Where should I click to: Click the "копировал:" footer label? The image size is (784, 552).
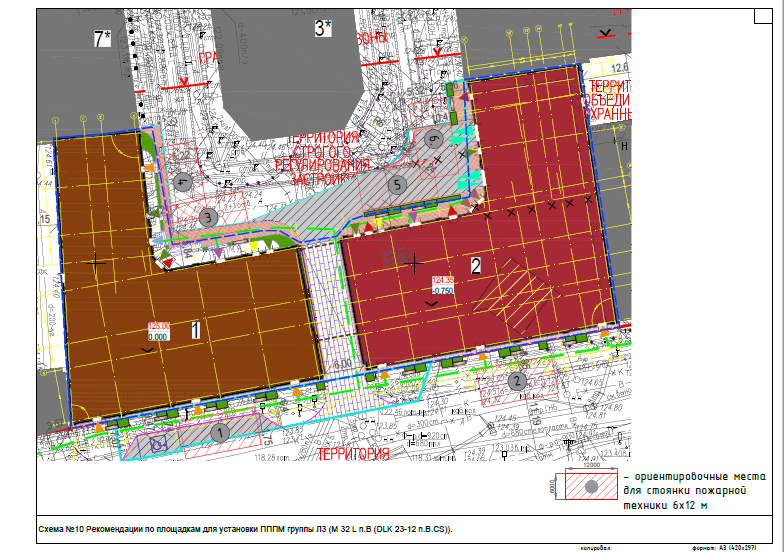click(x=596, y=548)
